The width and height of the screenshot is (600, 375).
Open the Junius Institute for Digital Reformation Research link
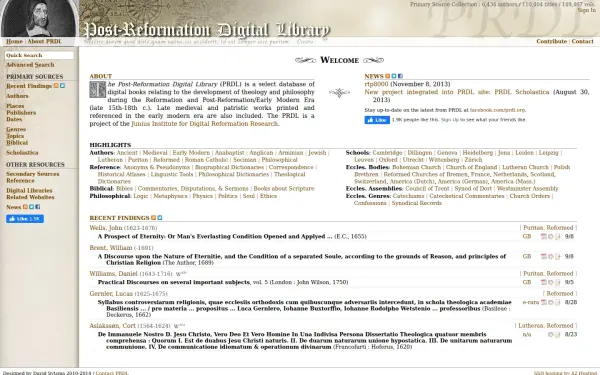(x=204, y=124)
